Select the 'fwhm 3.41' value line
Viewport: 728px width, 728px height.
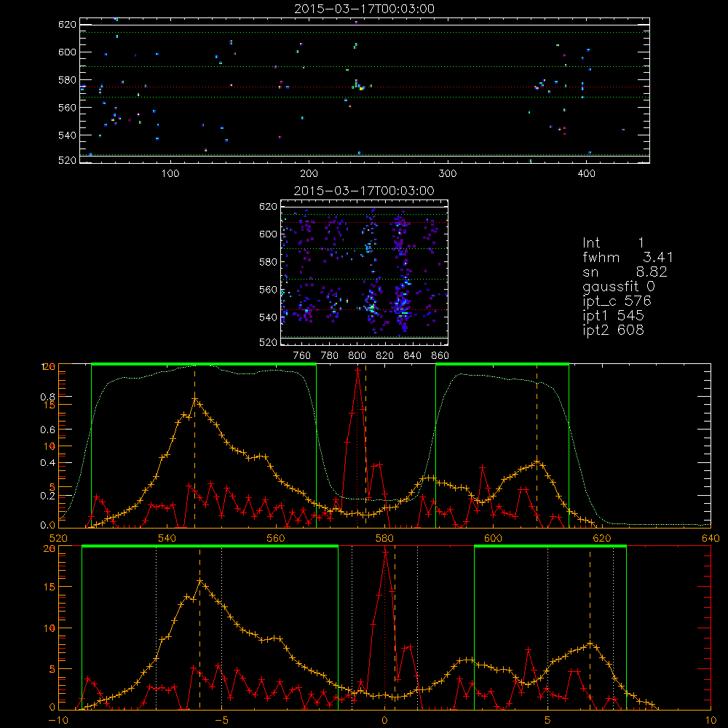[x=628, y=257]
